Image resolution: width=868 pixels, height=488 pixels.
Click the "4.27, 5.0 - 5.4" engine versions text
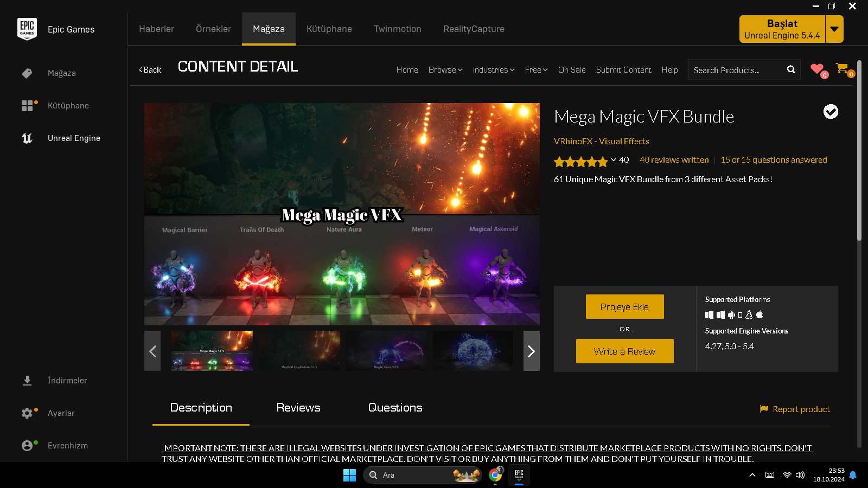click(730, 346)
